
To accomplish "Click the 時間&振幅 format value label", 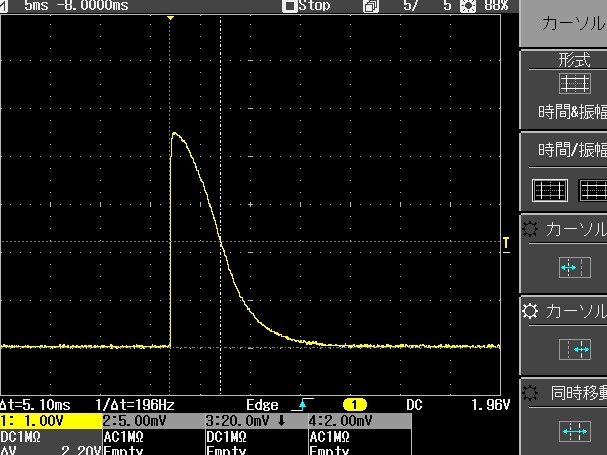I will 572,112.
